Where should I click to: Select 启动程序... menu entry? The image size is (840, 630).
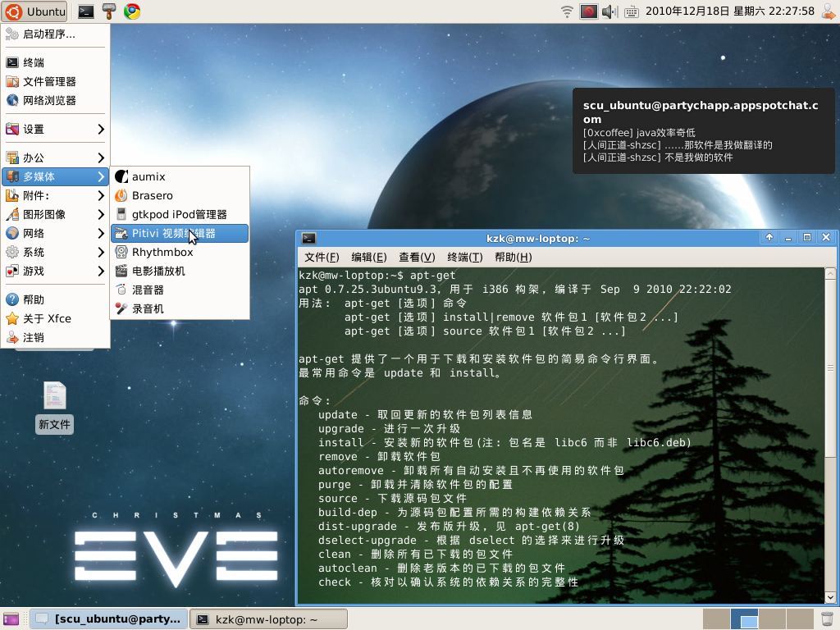56,34
